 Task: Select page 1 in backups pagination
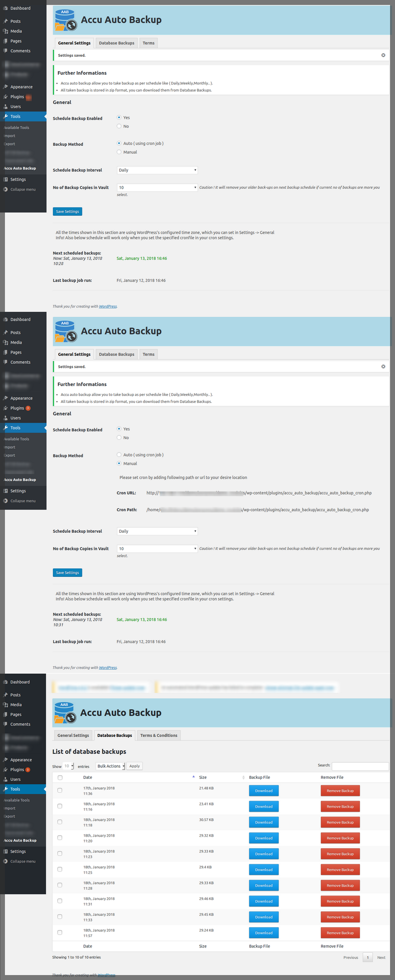367,957
